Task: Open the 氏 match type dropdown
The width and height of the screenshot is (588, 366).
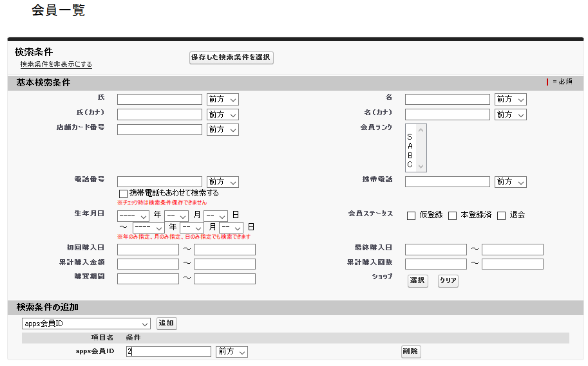Action: (222, 100)
